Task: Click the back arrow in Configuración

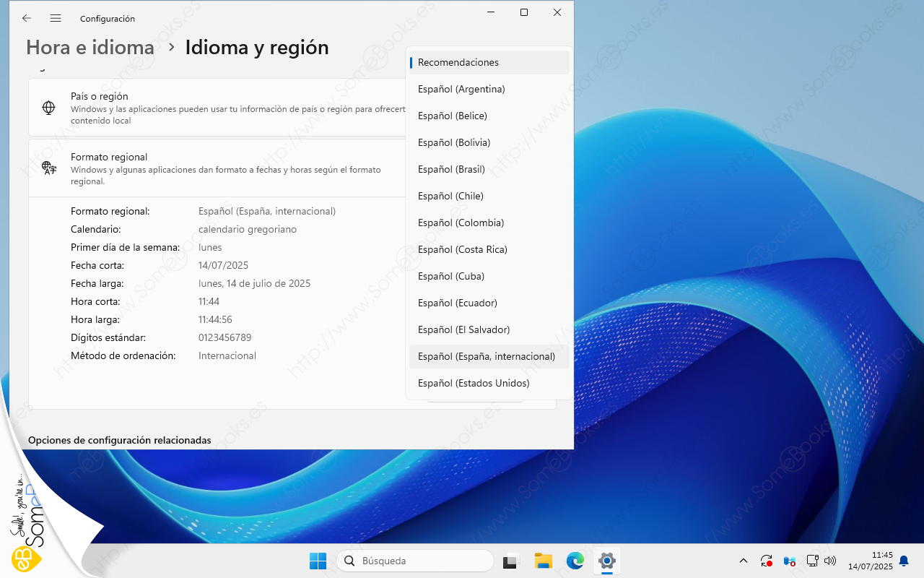Action: click(x=27, y=18)
